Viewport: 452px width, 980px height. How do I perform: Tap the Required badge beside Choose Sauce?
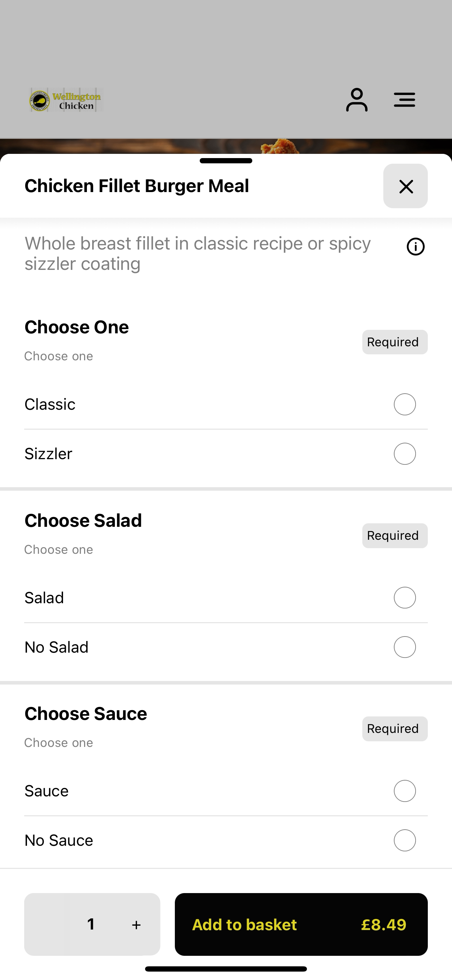click(x=395, y=729)
